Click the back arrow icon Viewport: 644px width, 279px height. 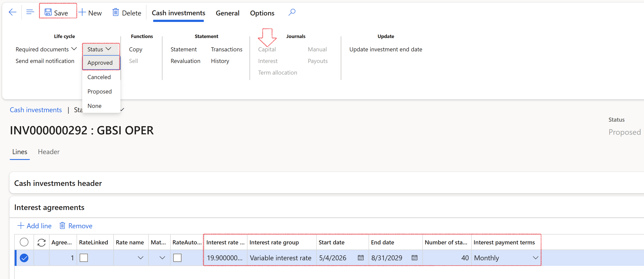click(12, 12)
